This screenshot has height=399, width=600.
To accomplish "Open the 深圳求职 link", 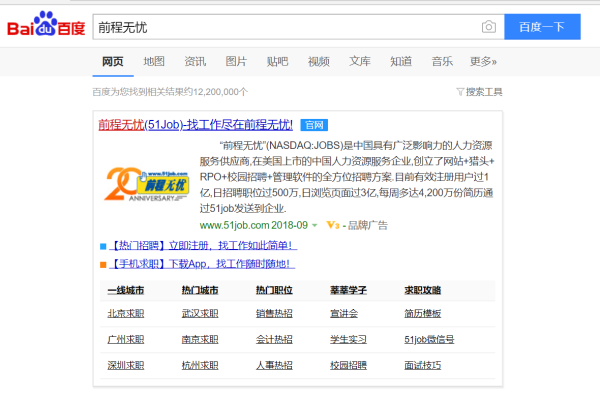I will pos(126,365).
